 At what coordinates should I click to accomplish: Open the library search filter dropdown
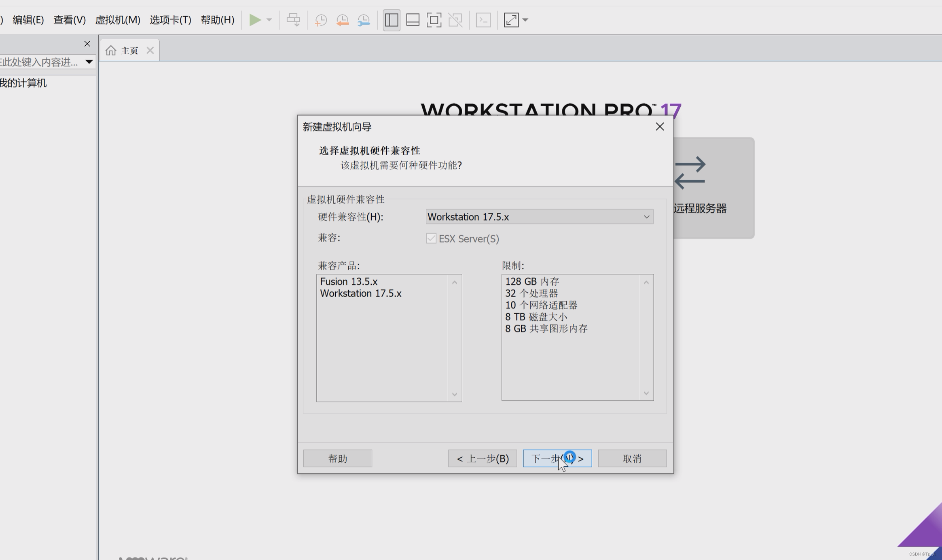89,62
